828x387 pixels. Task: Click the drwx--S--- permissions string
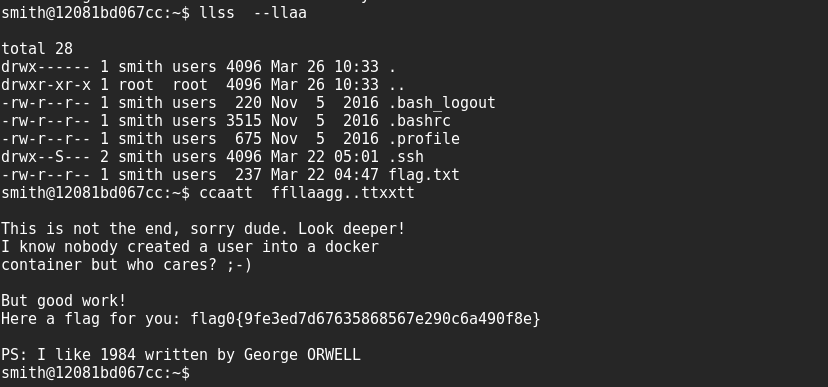(46, 157)
